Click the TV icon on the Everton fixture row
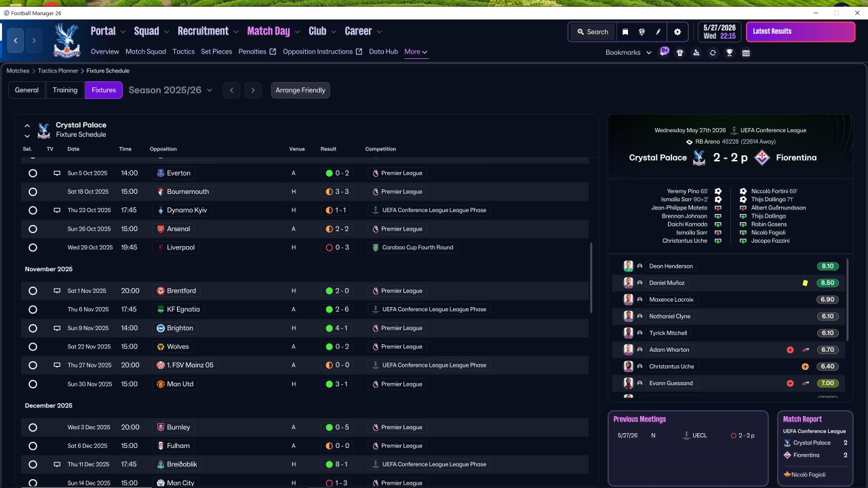Viewport: 868px width, 488px height. [57, 174]
